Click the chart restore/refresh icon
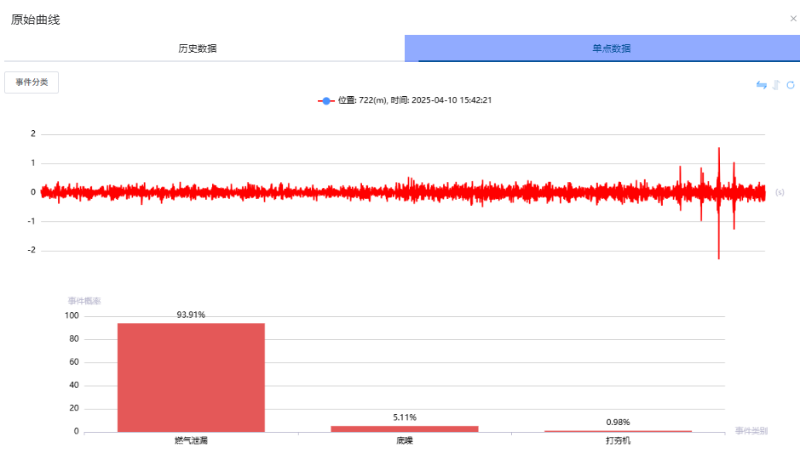 click(x=789, y=85)
